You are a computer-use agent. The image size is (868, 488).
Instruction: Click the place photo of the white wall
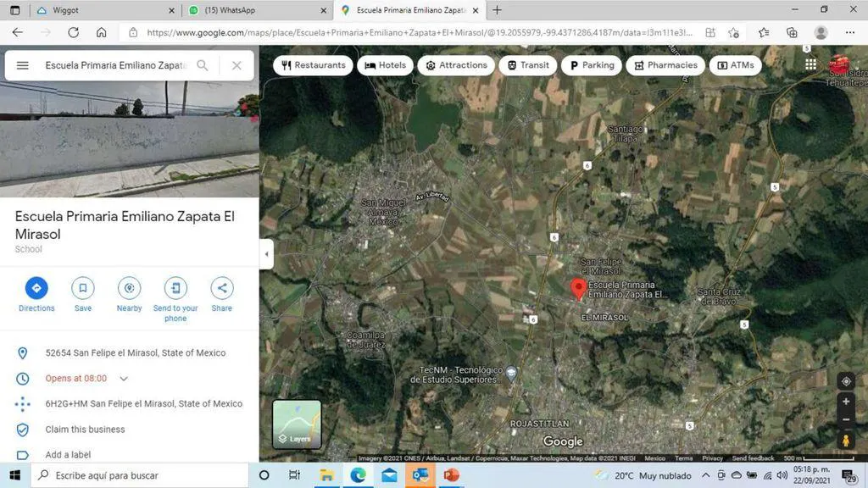[x=130, y=138]
